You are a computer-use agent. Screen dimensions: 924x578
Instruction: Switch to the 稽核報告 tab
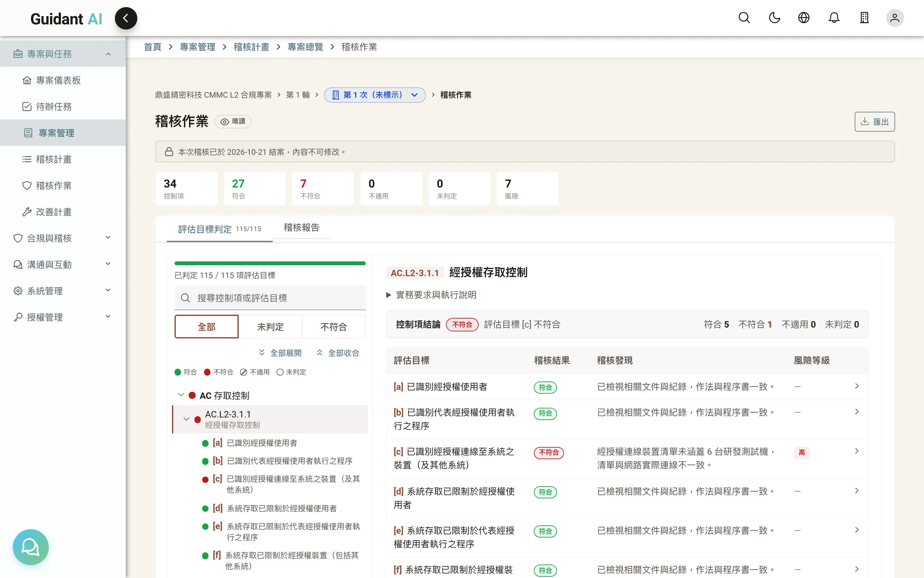click(302, 227)
